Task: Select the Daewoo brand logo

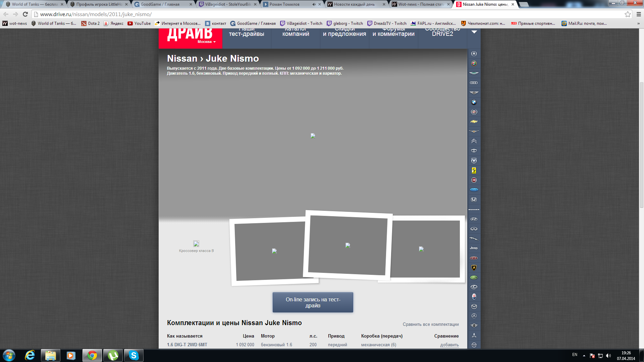Action: 474,151
